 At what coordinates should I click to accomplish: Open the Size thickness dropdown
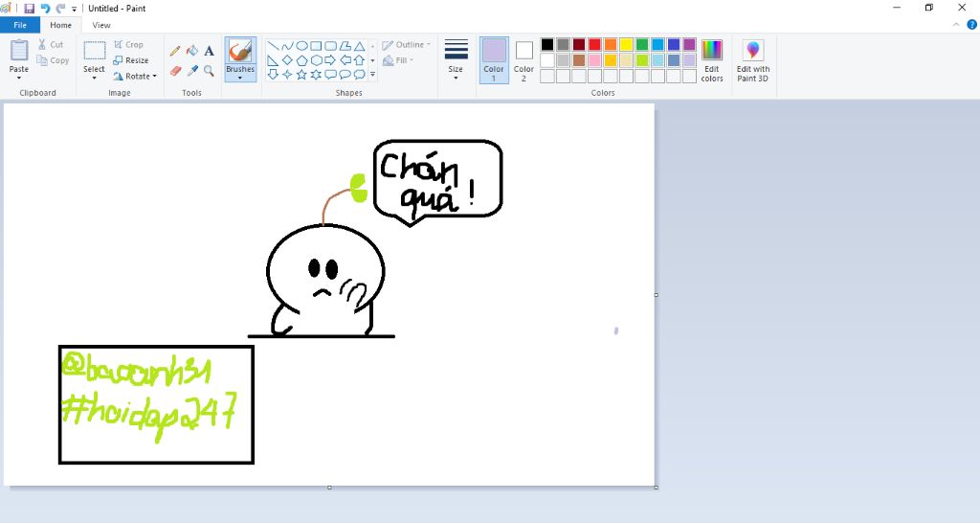pos(456,60)
